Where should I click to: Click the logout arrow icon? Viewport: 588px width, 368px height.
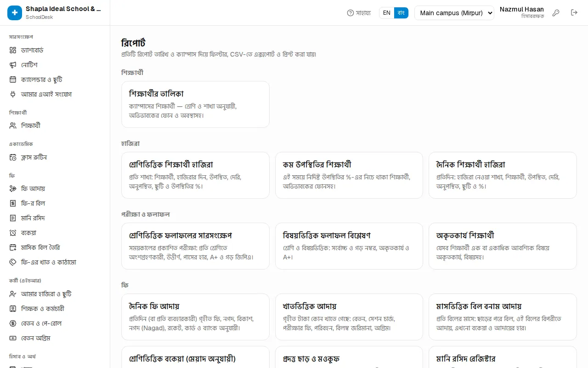pos(574,13)
